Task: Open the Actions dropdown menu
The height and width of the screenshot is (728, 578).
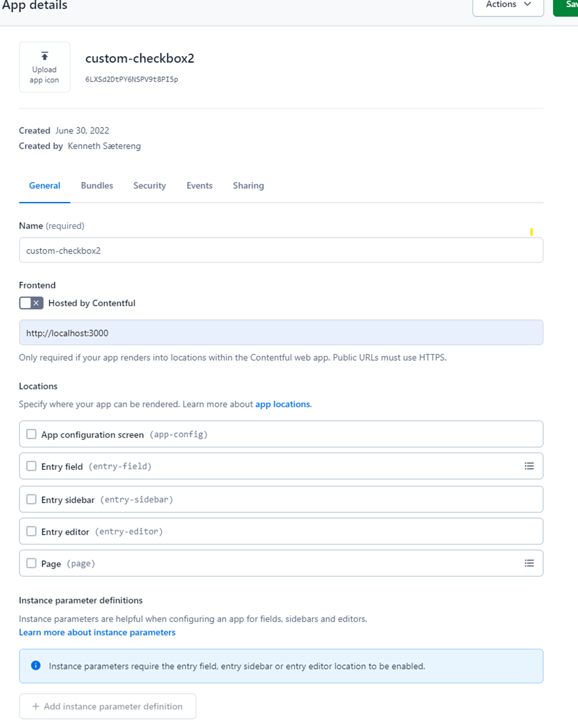Action: click(508, 5)
